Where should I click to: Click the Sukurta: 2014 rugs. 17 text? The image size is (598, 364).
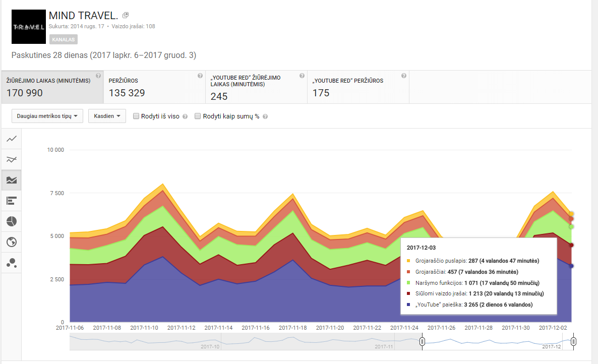coord(76,26)
